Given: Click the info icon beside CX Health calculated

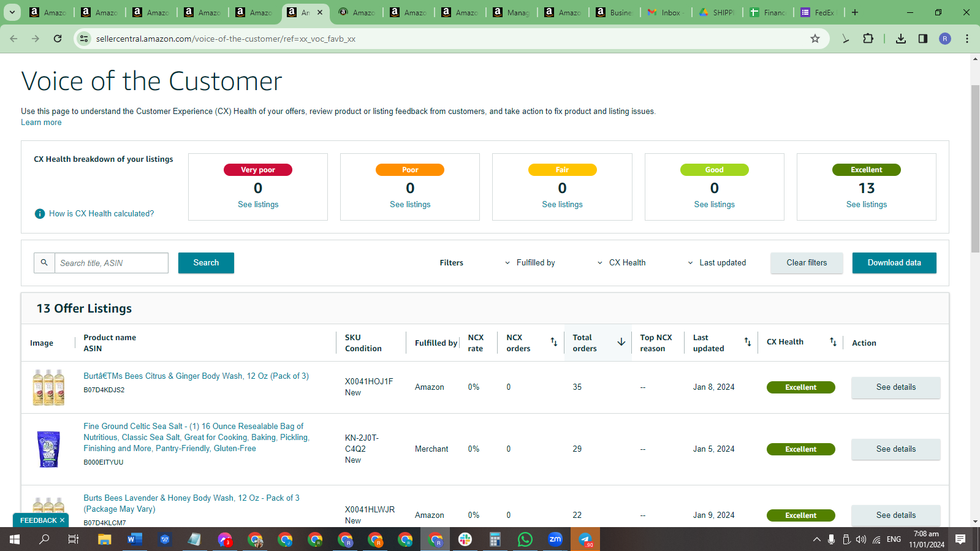Looking at the screenshot, I should tap(40, 214).
